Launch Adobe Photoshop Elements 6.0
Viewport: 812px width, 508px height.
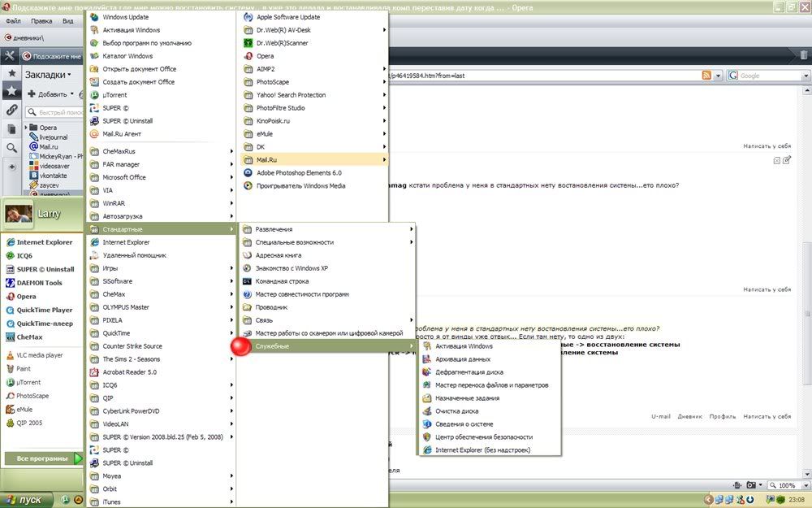[298, 173]
